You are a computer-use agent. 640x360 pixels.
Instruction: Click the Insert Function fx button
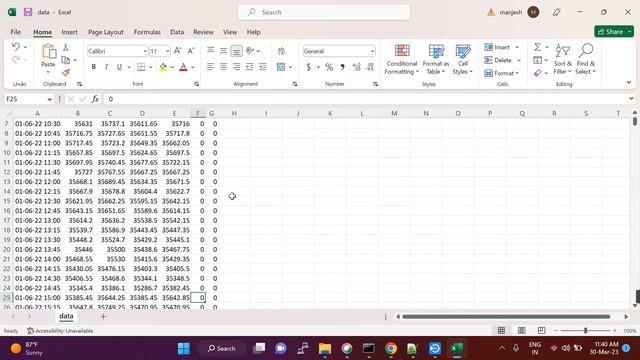coord(95,99)
